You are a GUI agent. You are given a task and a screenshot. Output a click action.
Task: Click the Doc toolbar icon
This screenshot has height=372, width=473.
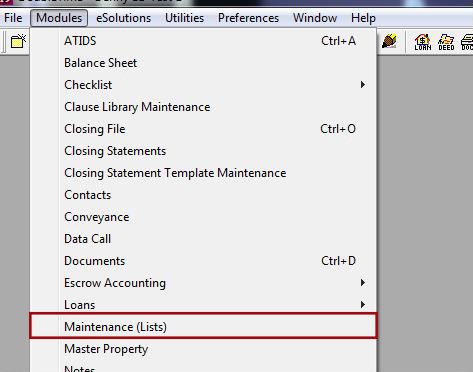pyautogui.click(x=467, y=42)
